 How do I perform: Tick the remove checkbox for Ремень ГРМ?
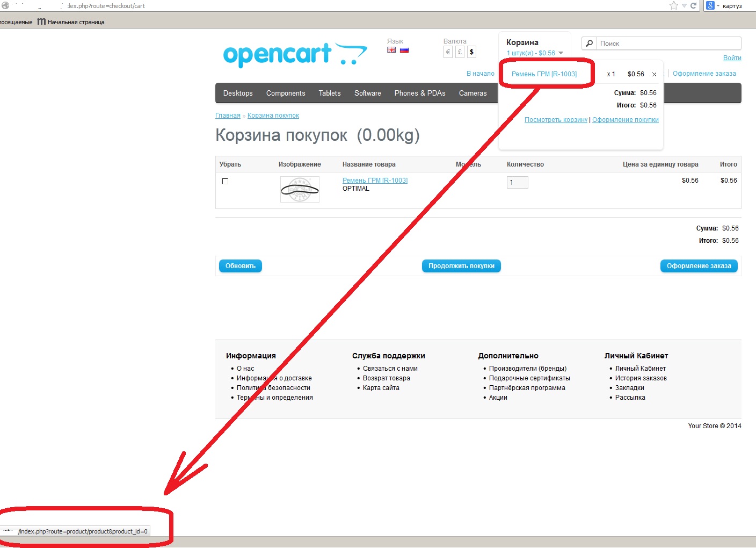225,181
